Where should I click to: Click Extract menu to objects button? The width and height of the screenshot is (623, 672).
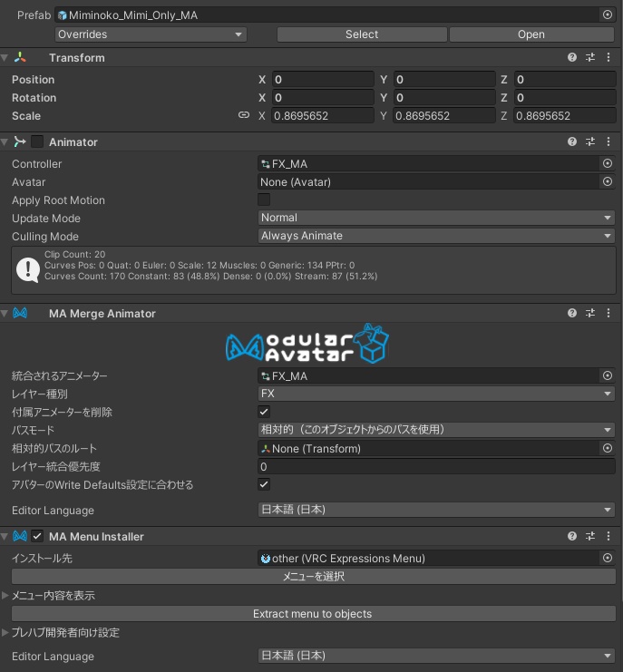[313, 614]
